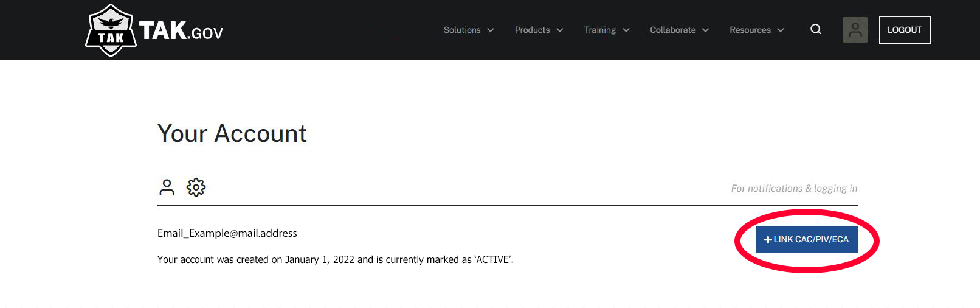
Task: Click the TAK.gov wordmark text
Action: point(181,30)
